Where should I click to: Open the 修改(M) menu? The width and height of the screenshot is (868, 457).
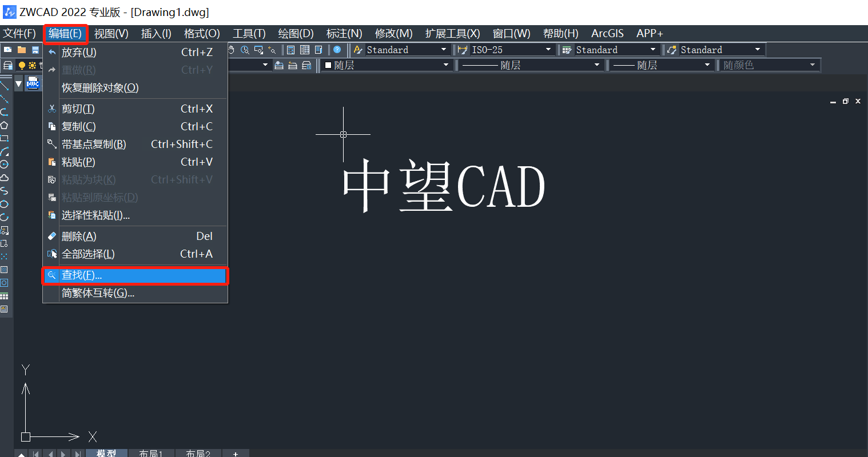pyautogui.click(x=394, y=34)
